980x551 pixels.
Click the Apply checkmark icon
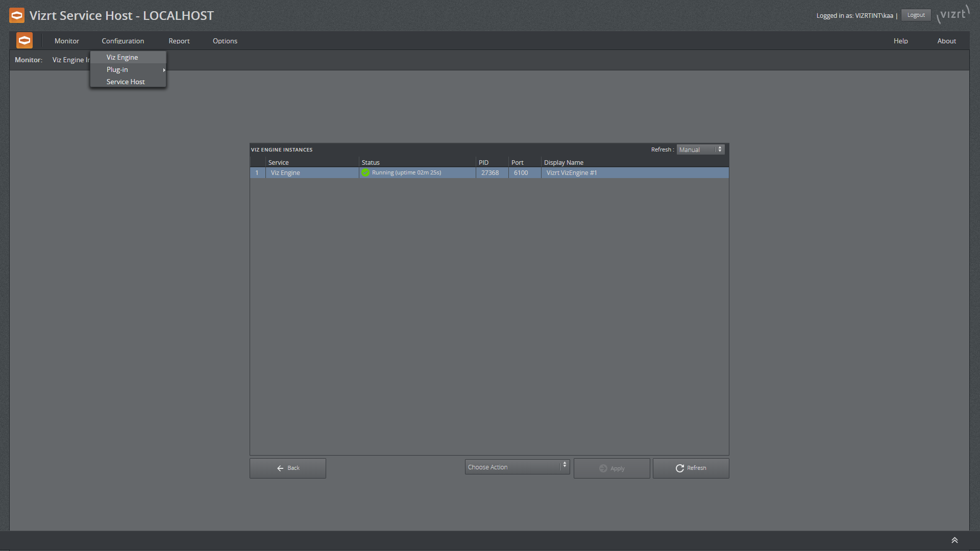point(602,467)
